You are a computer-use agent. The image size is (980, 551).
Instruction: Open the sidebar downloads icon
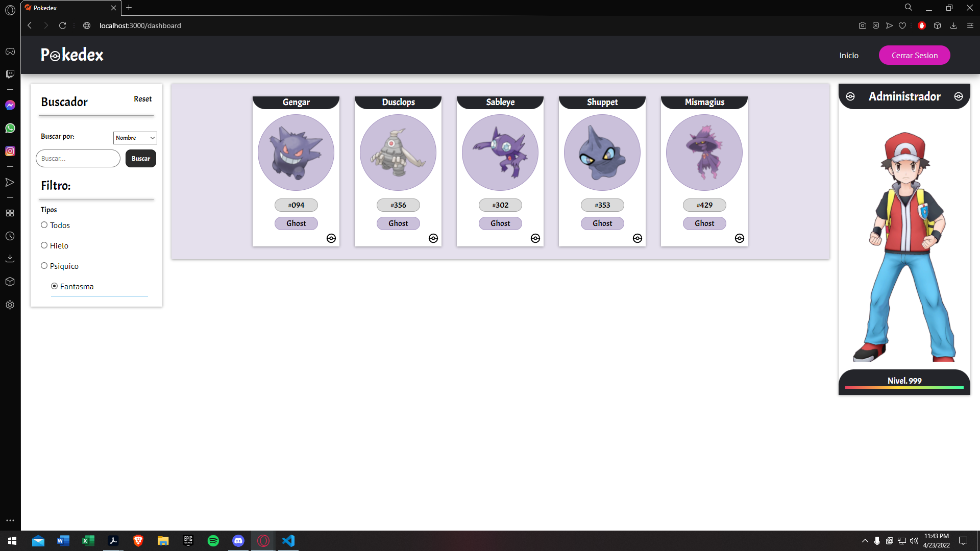[10, 259]
